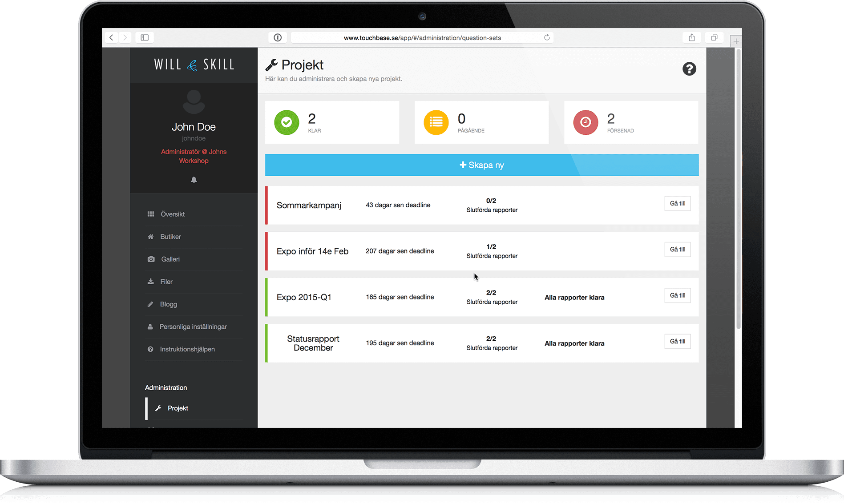Click the green Klar checkmark icon

[x=287, y=122]
